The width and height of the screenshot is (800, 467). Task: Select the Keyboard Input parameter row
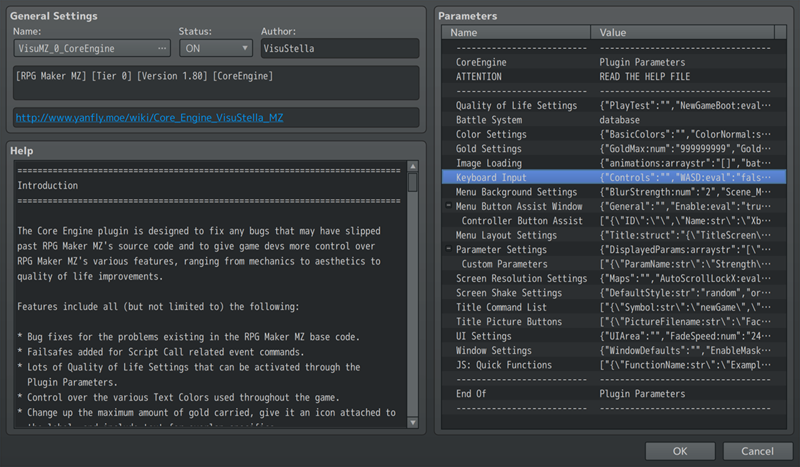(x=491, y=177)
